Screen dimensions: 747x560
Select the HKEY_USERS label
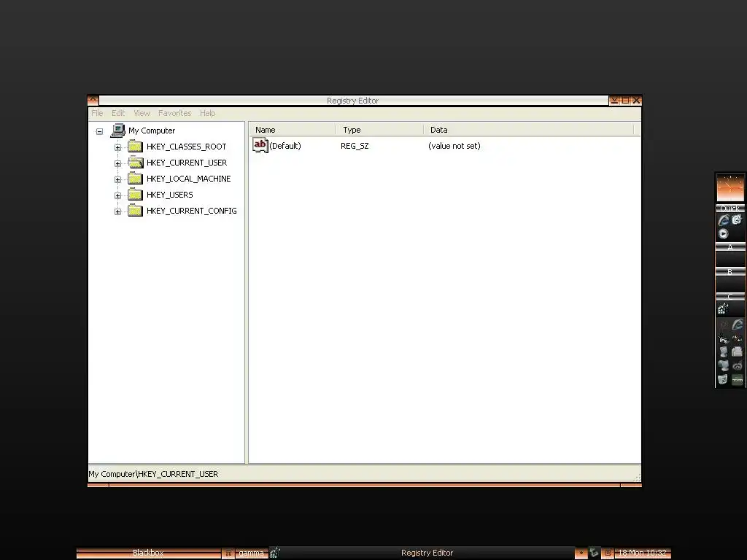(169, 195)
